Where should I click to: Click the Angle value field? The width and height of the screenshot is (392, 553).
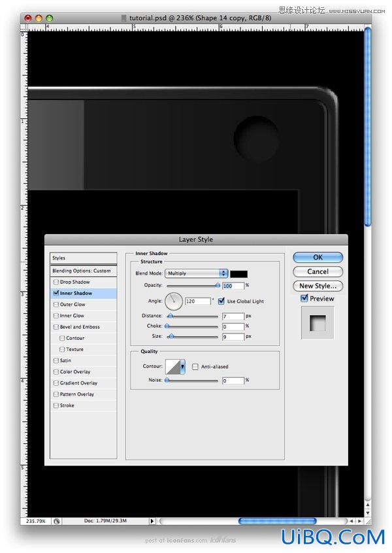(x=198, y=301)
